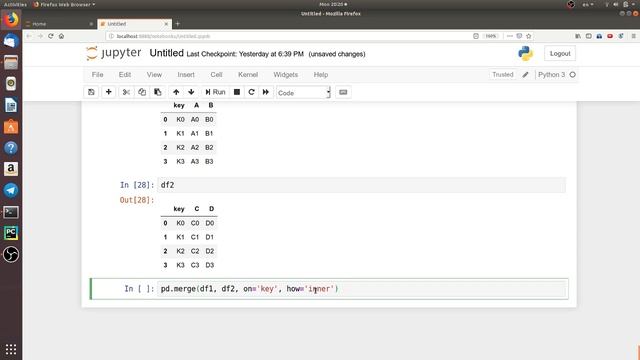The height and width of the screenshot is (360, 640).
Task: Restart and run all cells fast-forward icon
Action: [266, 92]
